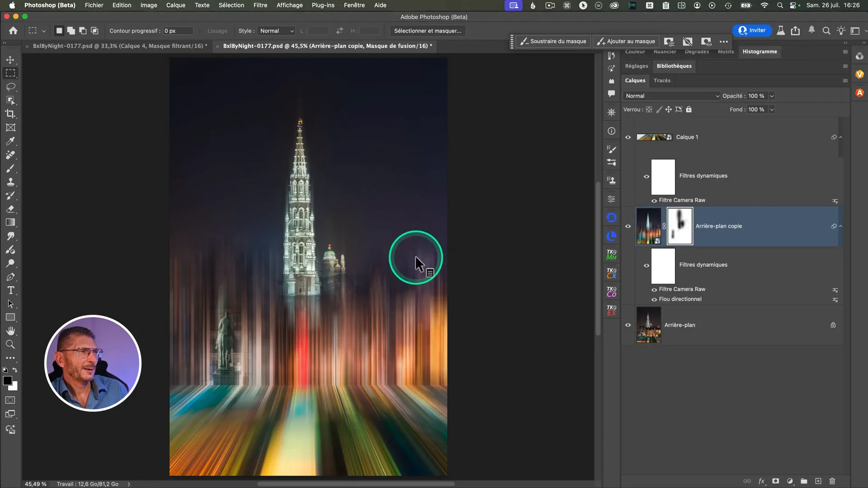Image resolution: width=868 pixels, height=488 pixels.
Task: Select the Type tool
Action: [10, 290]
